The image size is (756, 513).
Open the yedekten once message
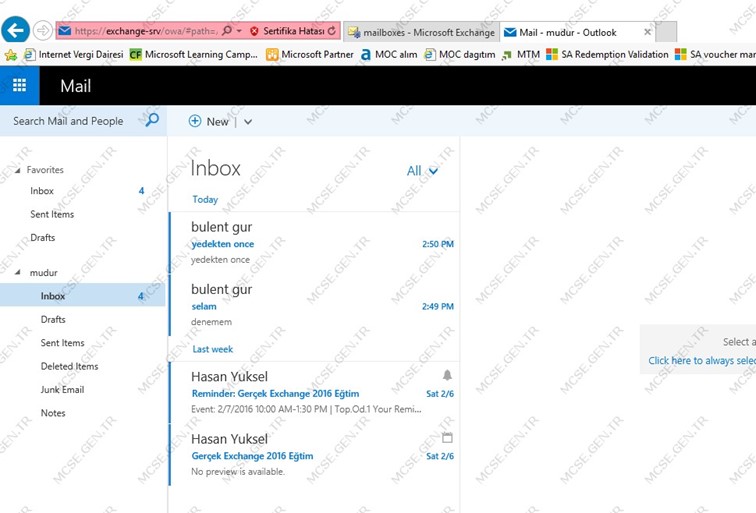click(314, 243)
